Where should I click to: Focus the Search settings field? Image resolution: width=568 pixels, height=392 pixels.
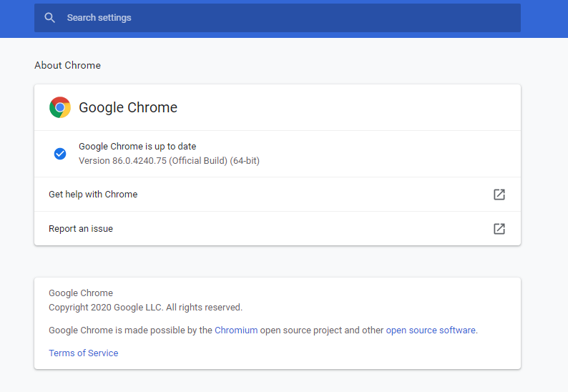pos(278,18)
